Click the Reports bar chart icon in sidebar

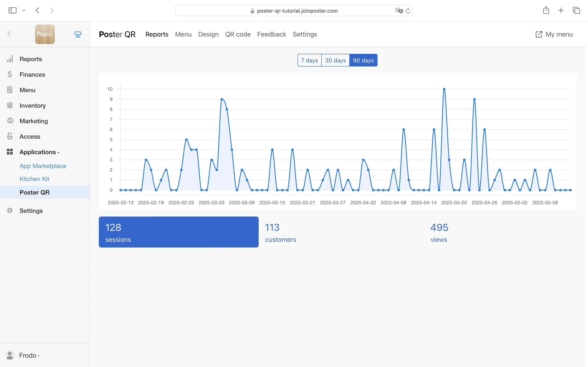(x=10, y=59)
